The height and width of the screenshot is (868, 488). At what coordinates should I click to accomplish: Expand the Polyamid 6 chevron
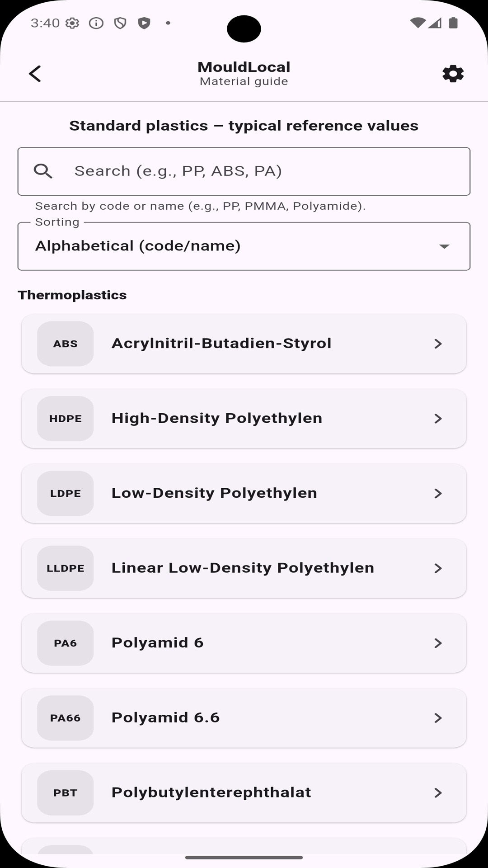(437, 643)
